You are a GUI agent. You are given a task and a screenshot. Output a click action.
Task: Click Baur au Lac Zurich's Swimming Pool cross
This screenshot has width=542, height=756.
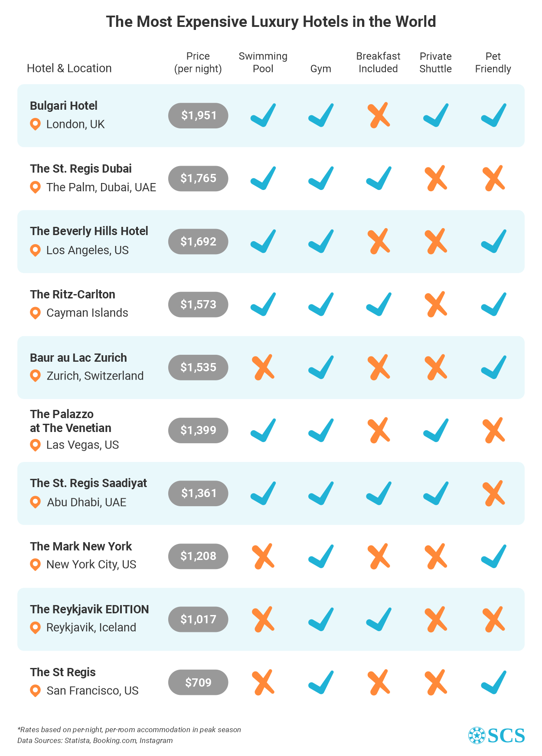pyautogui.click(x=264, y=367)
